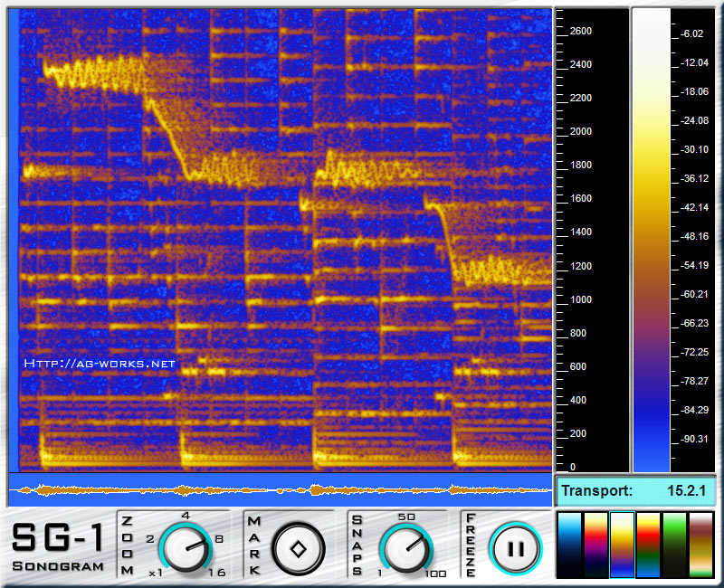Click the waveform overview strip
Image resolution: width=724 pixels, height=588 pixels.
click(281, 490)
